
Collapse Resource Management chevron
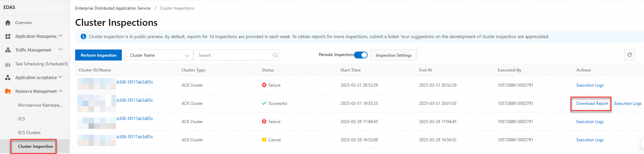click(x=60, y=91)
